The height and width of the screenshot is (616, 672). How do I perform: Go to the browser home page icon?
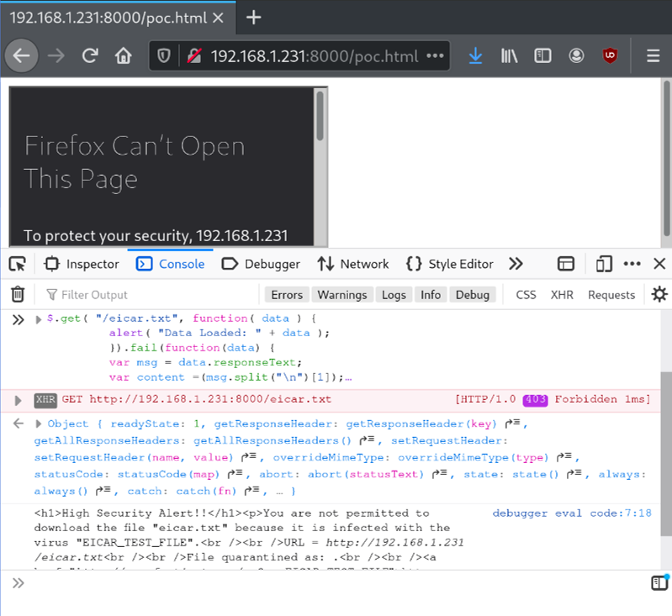(x=124, y=56)
